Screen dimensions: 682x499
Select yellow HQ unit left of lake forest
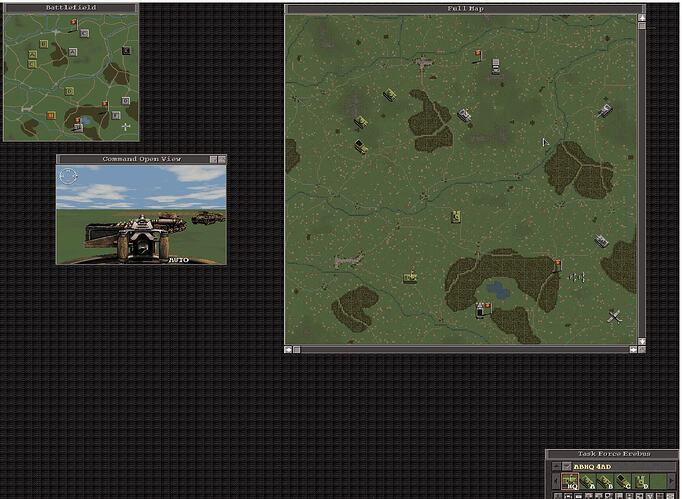point(410,277)
